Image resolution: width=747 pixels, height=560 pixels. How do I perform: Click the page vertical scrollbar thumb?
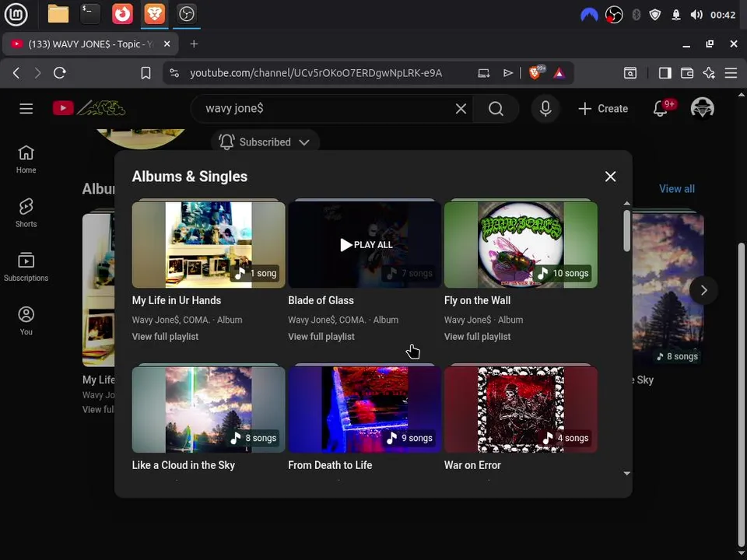tap(742, 394)
